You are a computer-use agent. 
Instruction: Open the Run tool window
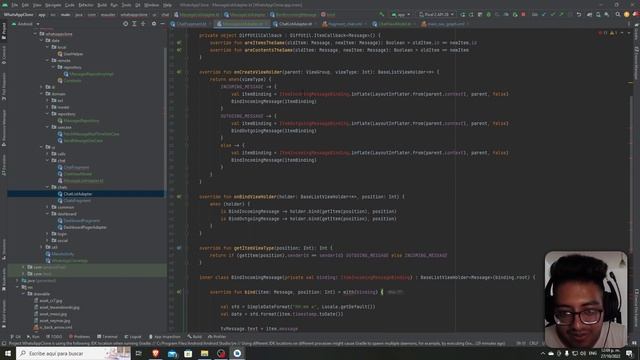(33, 337)
